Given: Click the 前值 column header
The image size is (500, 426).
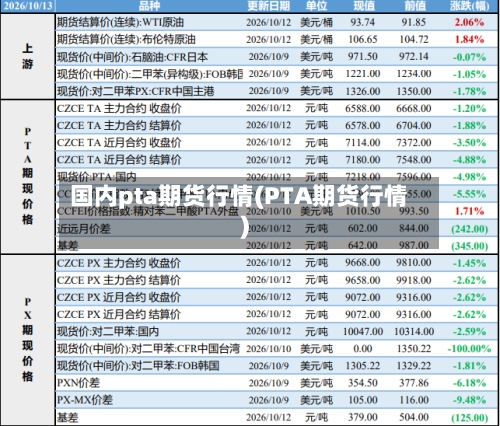Looking at the screenshot, I should (414, 6).
